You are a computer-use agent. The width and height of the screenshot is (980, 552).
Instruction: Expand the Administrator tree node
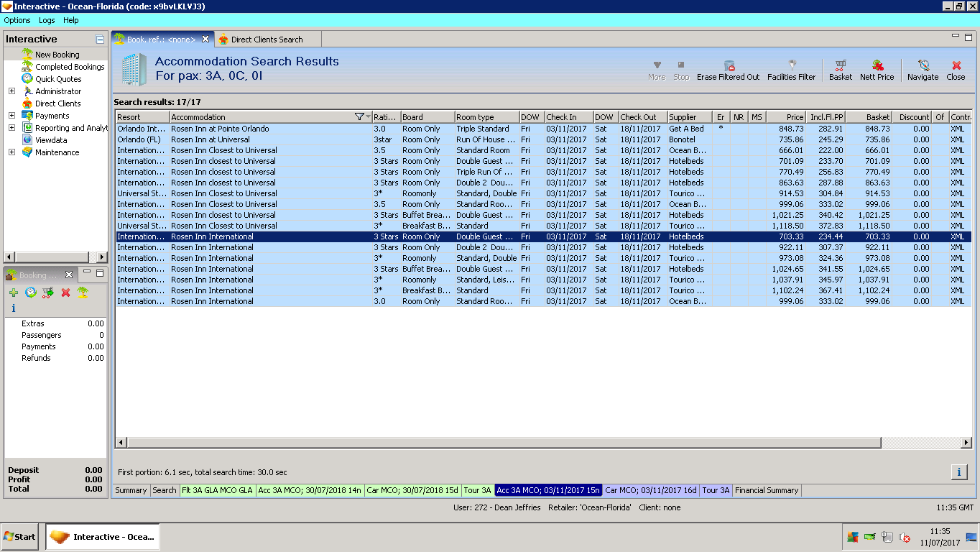[x=11, y=91]
